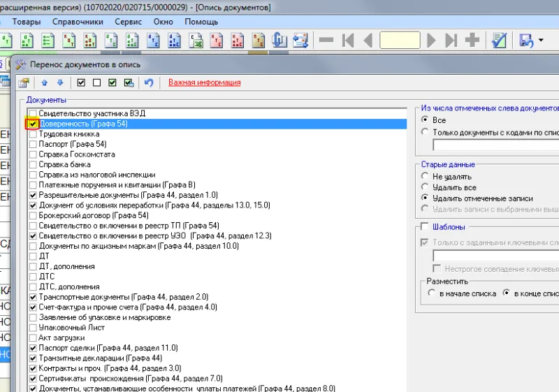Click the Excel export toolbar icon
Image resolution: width=559 pixels, height=392 pixels.
[196, 41]
